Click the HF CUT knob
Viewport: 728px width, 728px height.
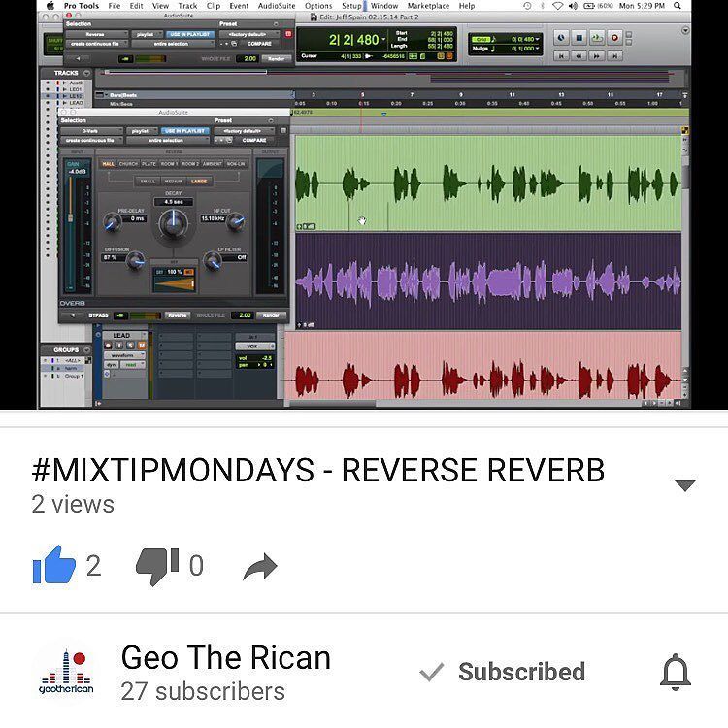click(x=236, y=221)
